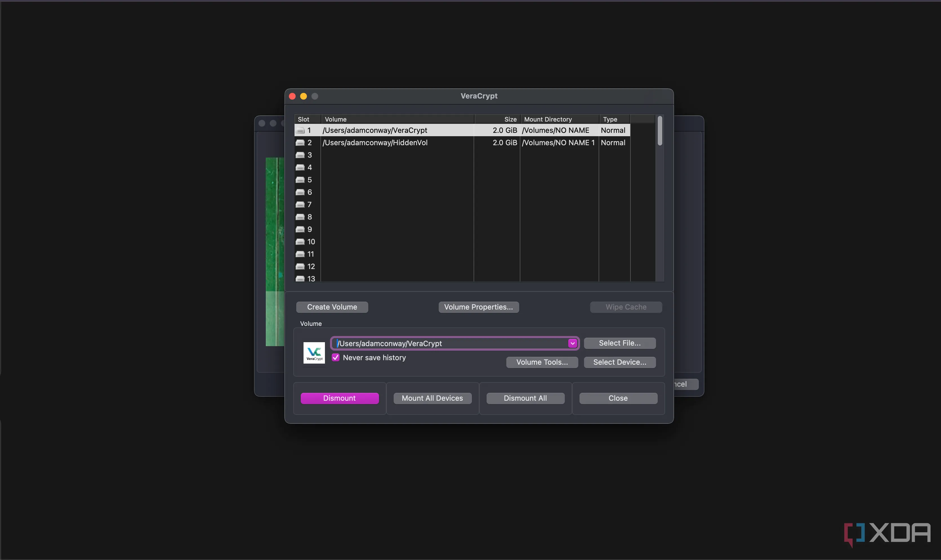The width and height of the screenshot is (941, 560).
Task: Dismount the selected volume
Action: click(339, 398)
